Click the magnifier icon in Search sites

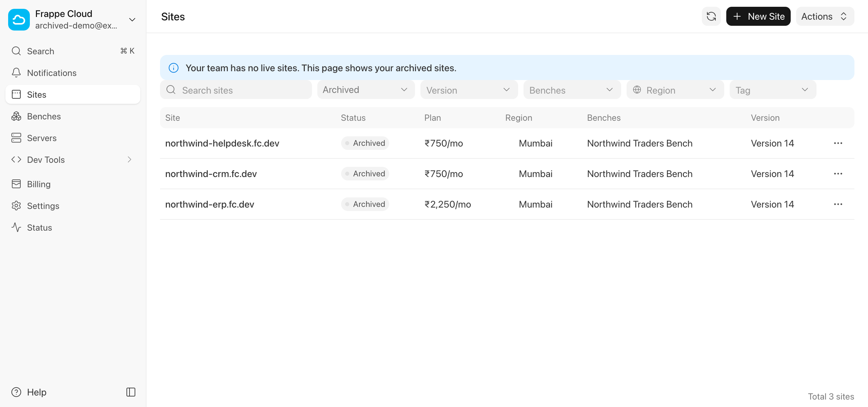tap(171, 90)
